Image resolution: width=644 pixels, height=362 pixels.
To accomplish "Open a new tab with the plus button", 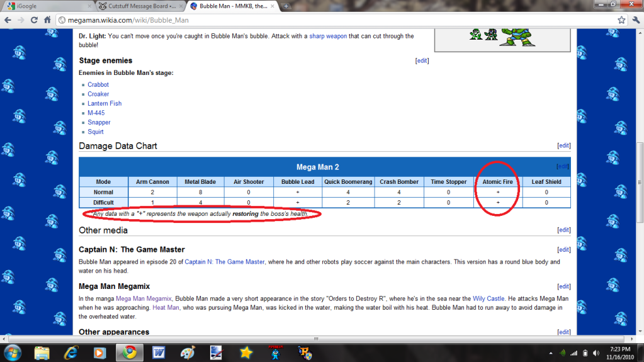I will tap(286, 6).
